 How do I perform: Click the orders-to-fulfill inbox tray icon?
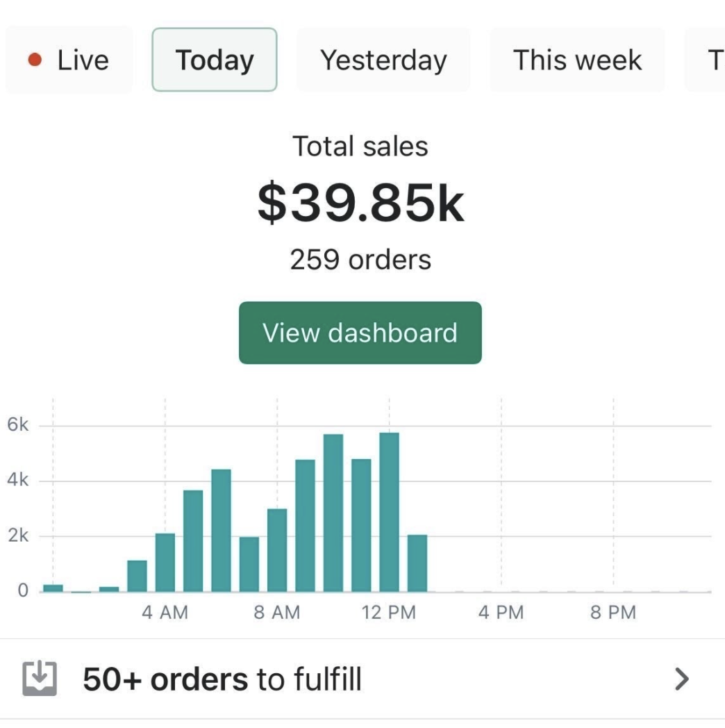(x=40, y=679)
